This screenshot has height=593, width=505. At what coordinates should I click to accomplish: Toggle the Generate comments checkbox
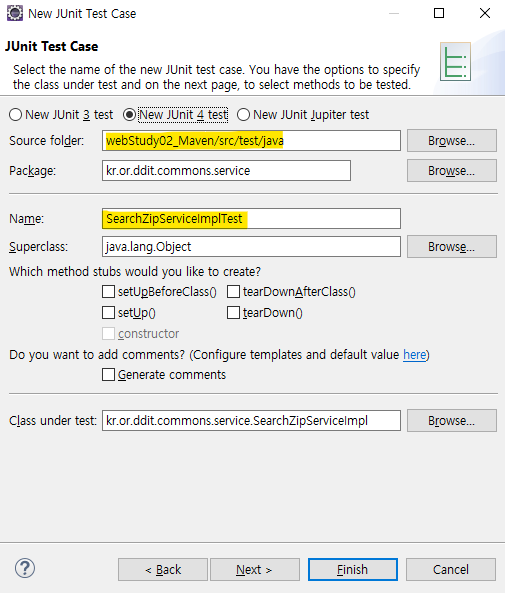pyautogui.click(x=109, y=375)
